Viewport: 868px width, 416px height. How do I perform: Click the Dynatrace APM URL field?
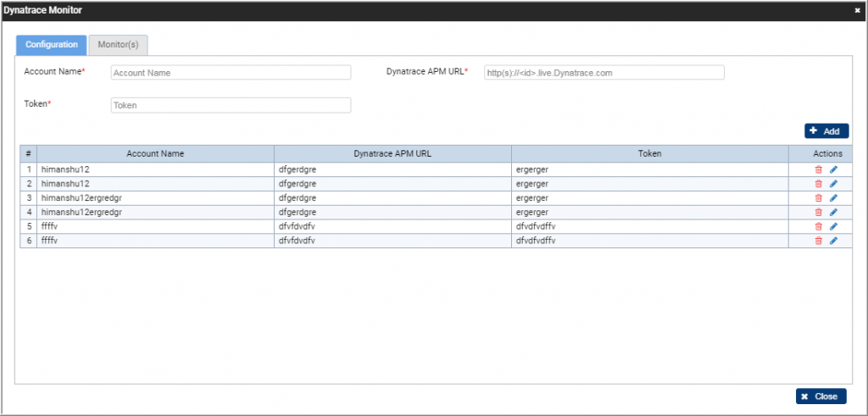coord(604,73)
